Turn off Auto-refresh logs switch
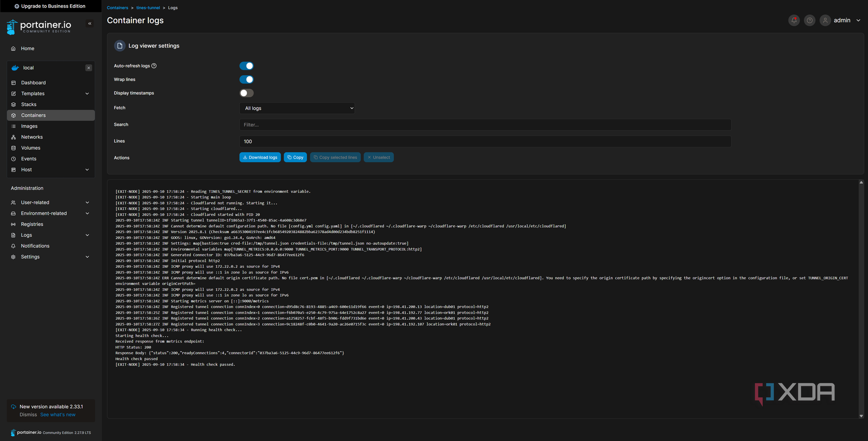Viewport: 868px width, 441px height. click(246, 66)
